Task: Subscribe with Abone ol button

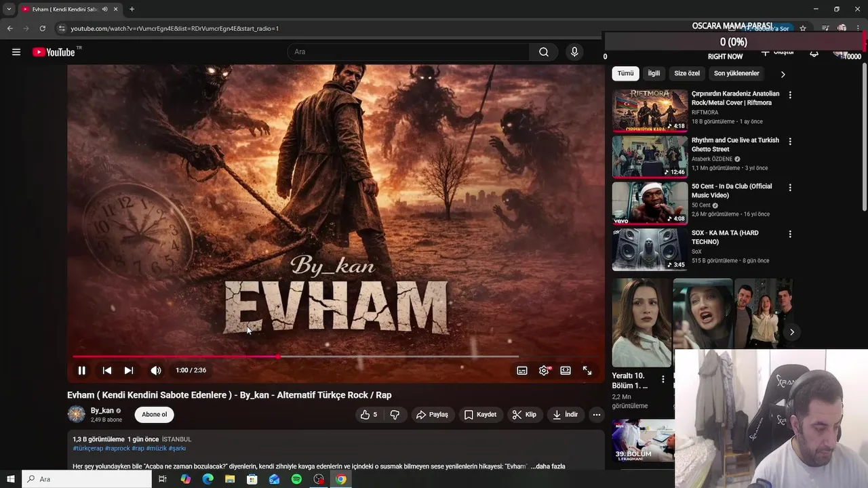Action: 154,415
